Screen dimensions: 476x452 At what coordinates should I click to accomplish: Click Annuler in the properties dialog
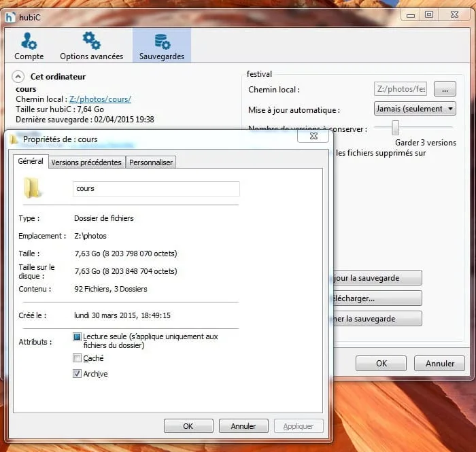point(243,426)
